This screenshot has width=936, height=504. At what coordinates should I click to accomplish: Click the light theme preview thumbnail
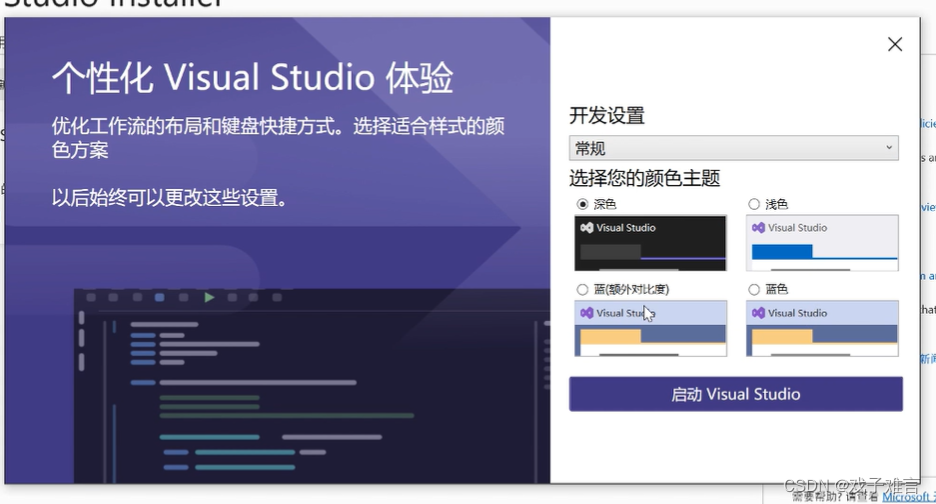point(822,243)
